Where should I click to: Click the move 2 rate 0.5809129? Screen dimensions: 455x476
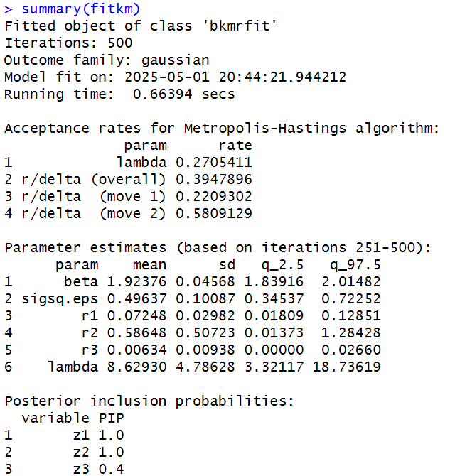(x=214, y=213)
